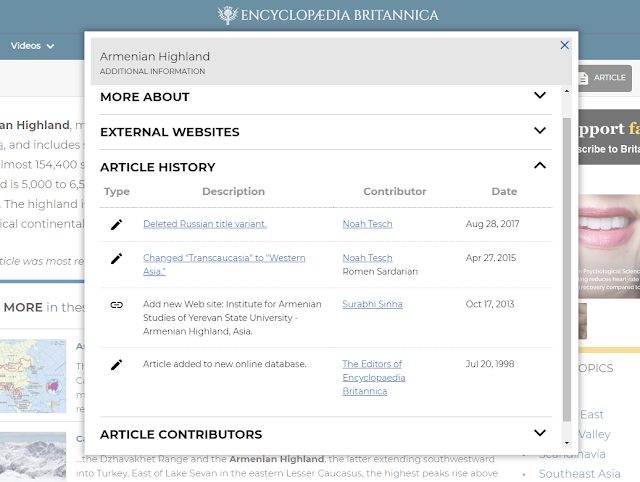Expand the External Websites section
This screenshot has width=640, height=482.
[x=540, y=131]
